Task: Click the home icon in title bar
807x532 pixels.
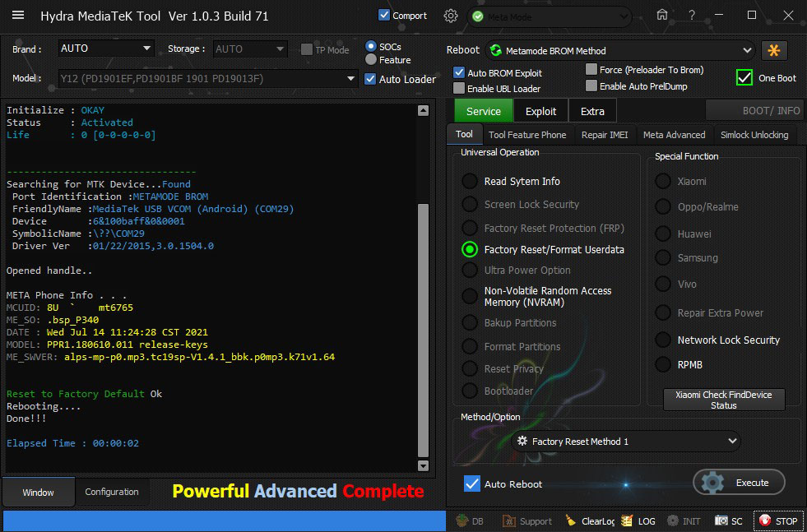Action: 662,16
